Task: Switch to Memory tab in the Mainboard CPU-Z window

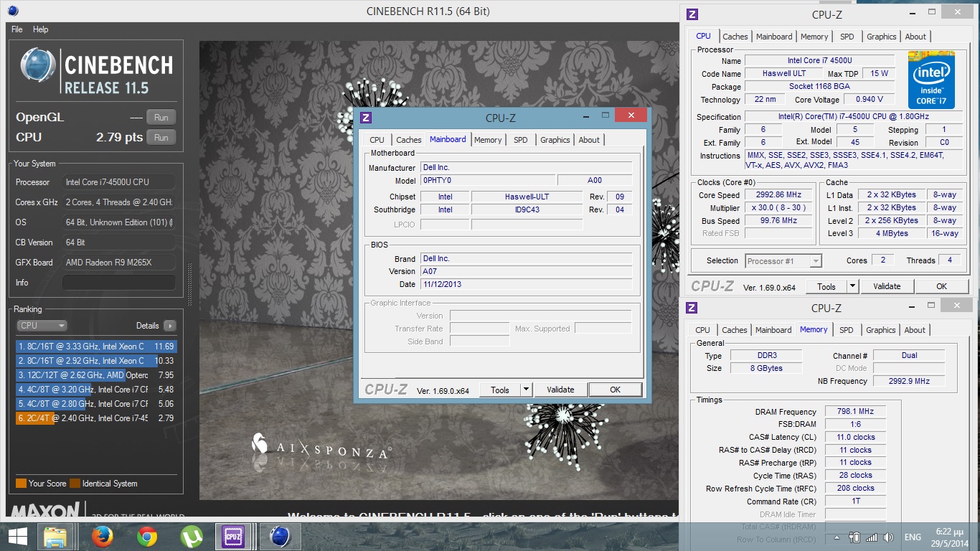Action: 488,140
